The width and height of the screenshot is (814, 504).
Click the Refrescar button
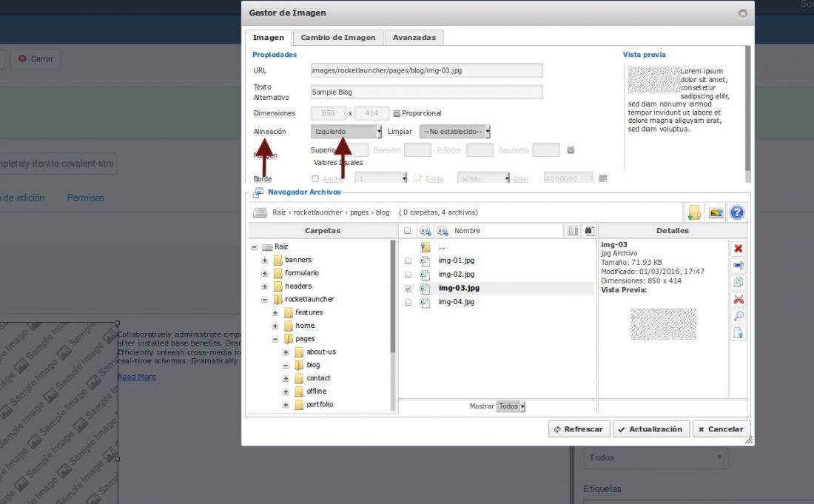579,429
